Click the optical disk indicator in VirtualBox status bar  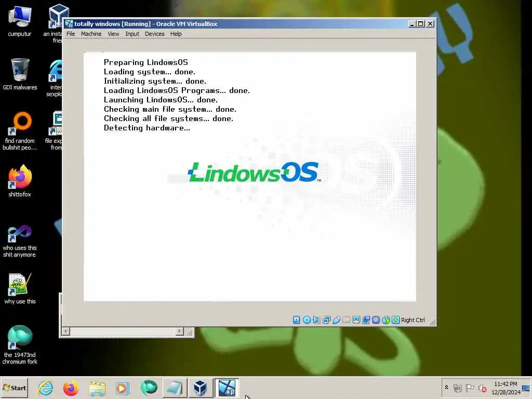(307, 320)
